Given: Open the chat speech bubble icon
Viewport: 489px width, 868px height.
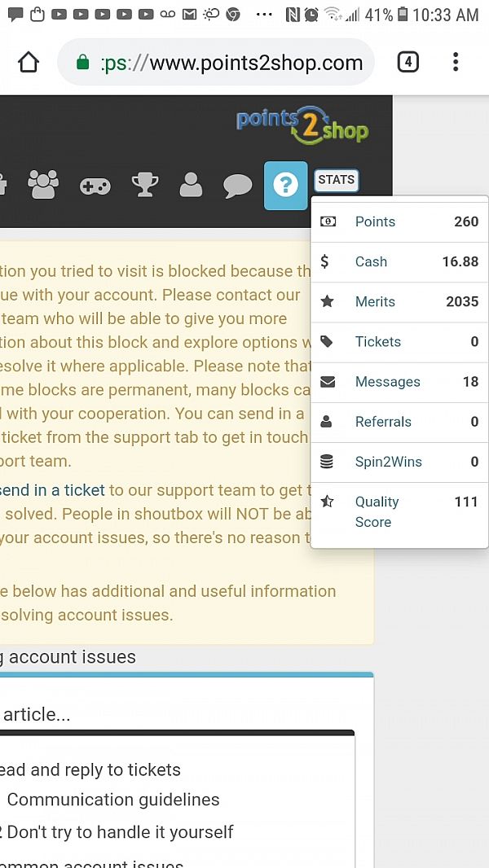Looking at the screenshot, I should pos(237,186).
